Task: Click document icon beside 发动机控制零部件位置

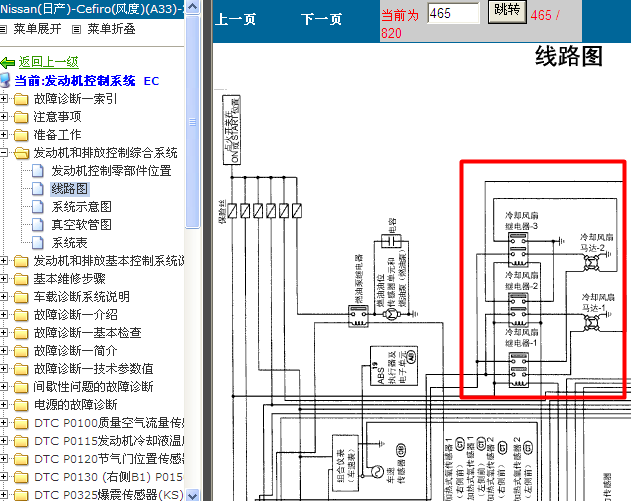Action: click(x=37, y=171)
